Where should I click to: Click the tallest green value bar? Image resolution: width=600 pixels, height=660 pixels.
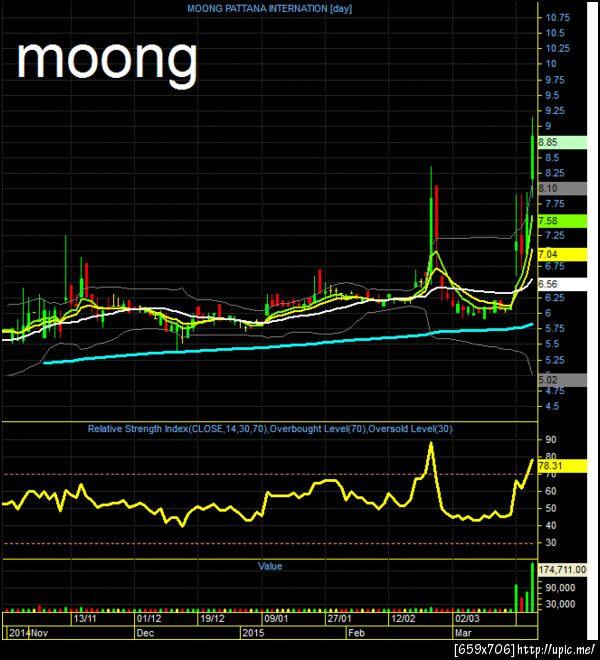point(533,587)
